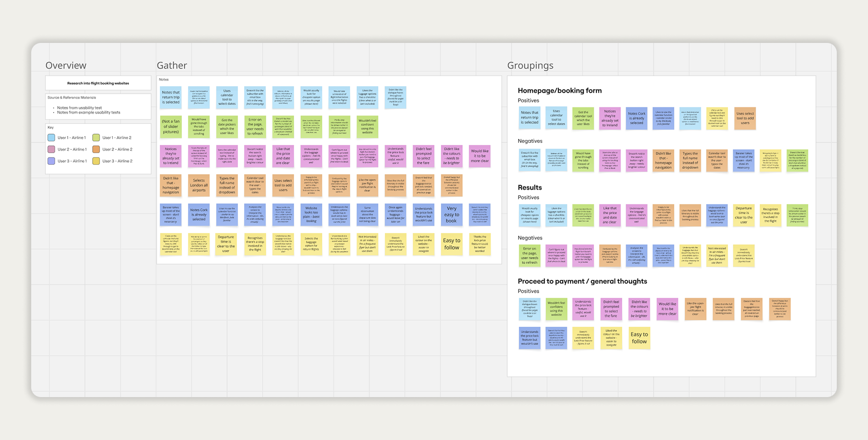Screen dimensions: 868x440
Task: Select "Would like it to be more clear" in Gather
Action: 480,156
